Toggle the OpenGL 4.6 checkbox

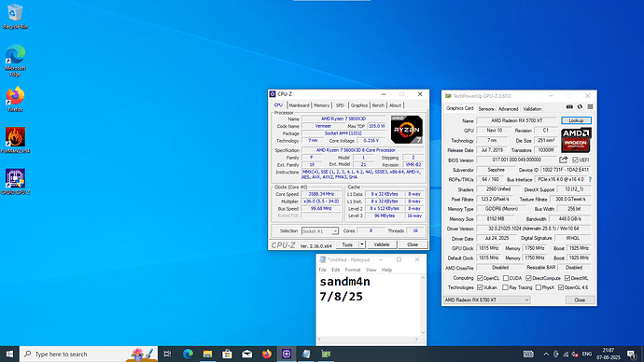point(561,287)
